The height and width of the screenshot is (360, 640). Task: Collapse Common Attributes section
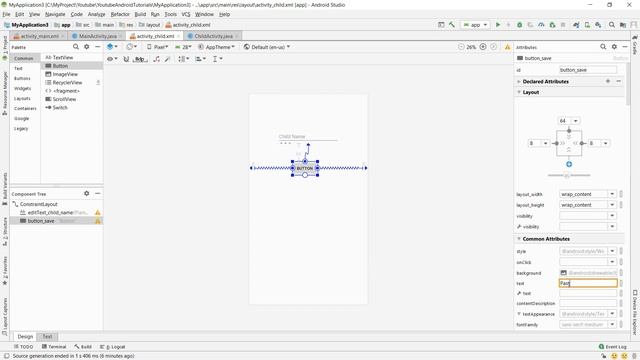pos(519,239)
